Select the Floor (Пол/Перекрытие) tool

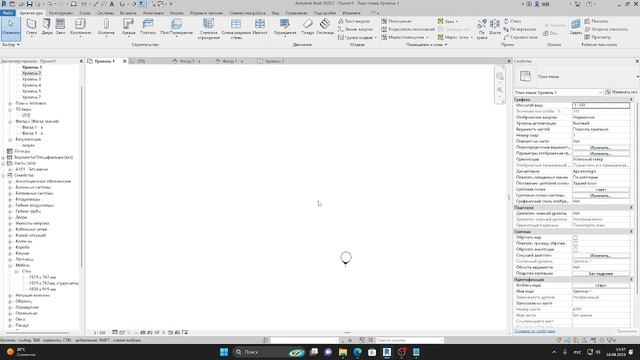176,27
